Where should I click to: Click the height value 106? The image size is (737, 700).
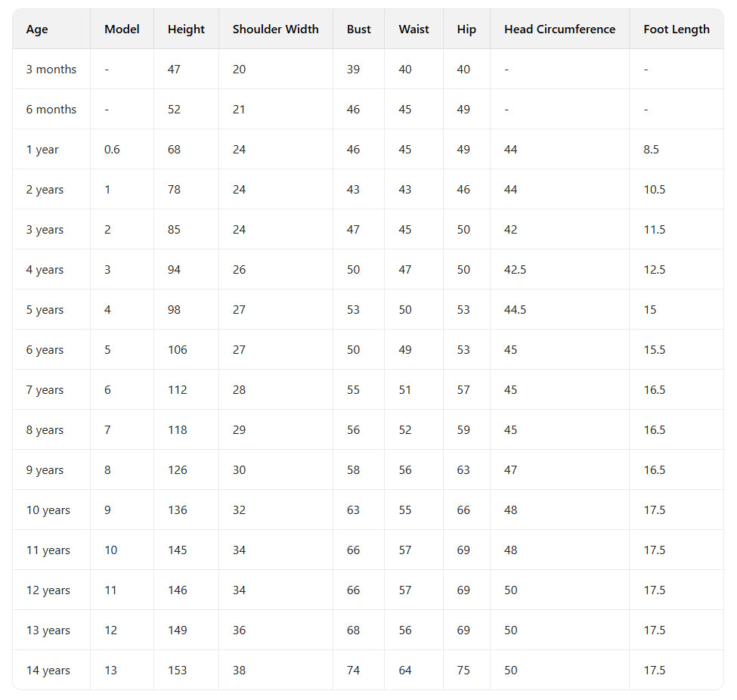[178, 350]
